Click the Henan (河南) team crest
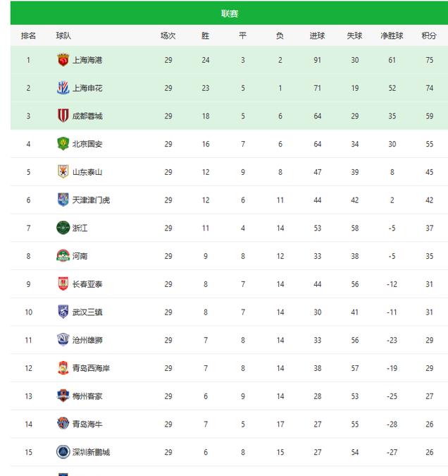 (x=63, y=255)
